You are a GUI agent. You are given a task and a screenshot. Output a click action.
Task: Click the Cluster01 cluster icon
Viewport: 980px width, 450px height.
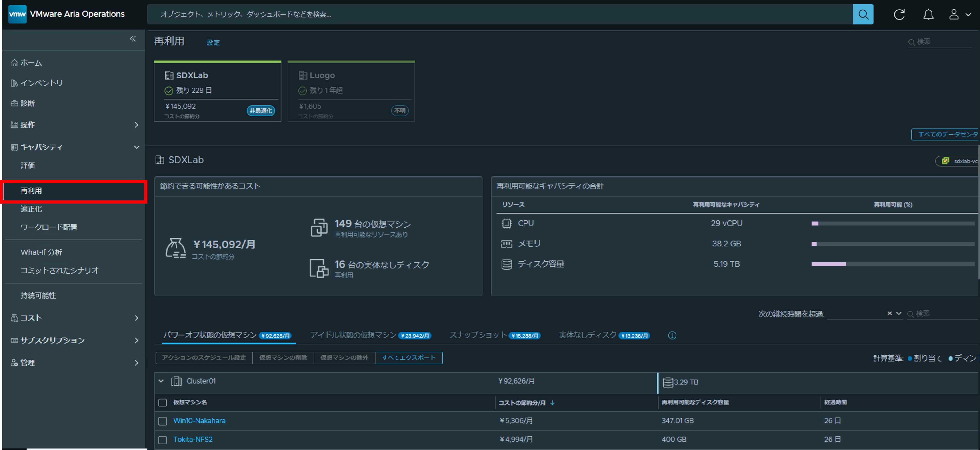click(x=176, y=381)
